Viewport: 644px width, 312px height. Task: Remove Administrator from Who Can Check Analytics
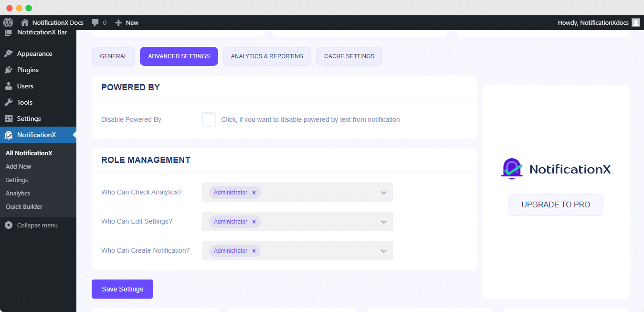pos(254,193)
